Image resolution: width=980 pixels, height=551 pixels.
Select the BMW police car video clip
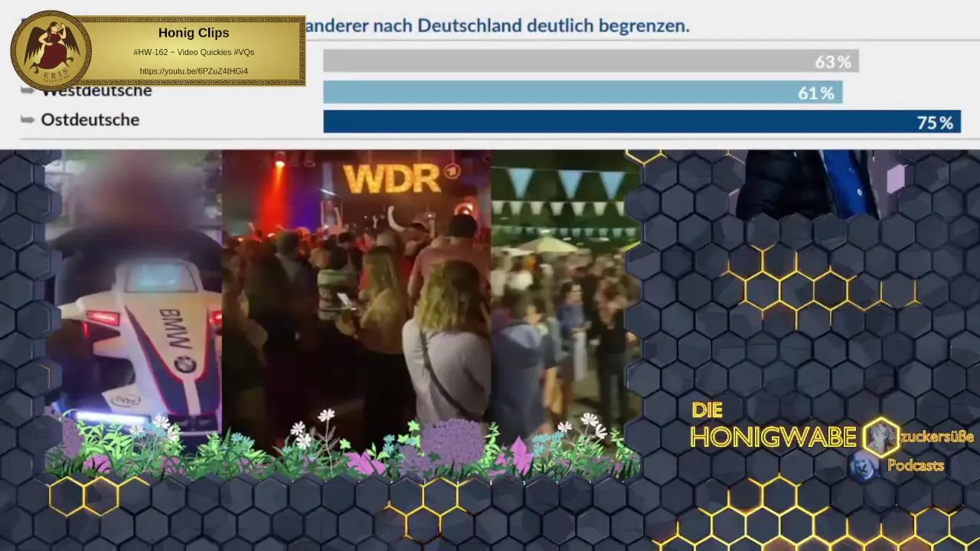133,295
